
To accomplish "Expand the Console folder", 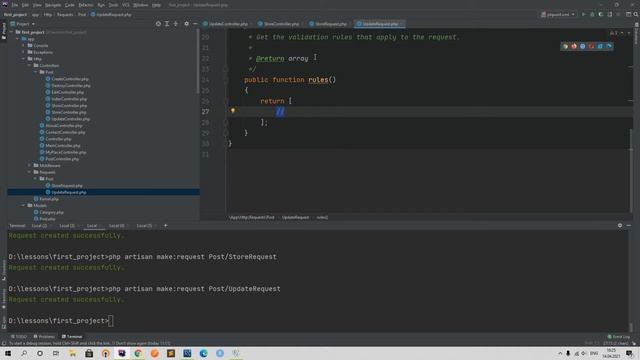I will pos(24,45).
